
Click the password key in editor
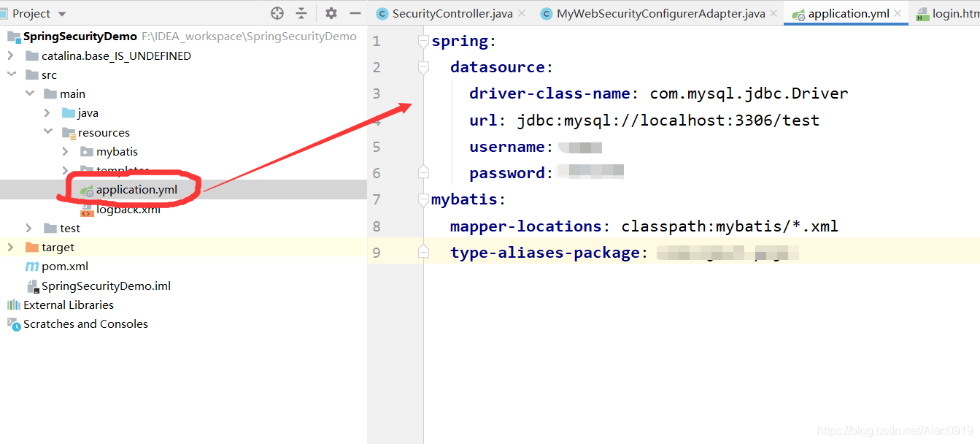pos(507,173)
